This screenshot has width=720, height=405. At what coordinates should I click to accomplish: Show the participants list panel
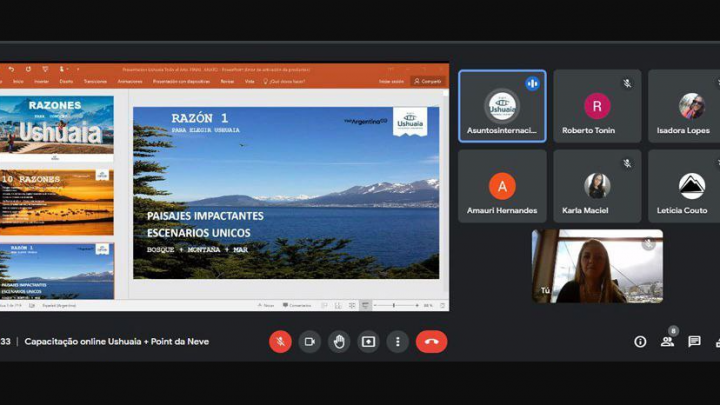pos(667,341)
